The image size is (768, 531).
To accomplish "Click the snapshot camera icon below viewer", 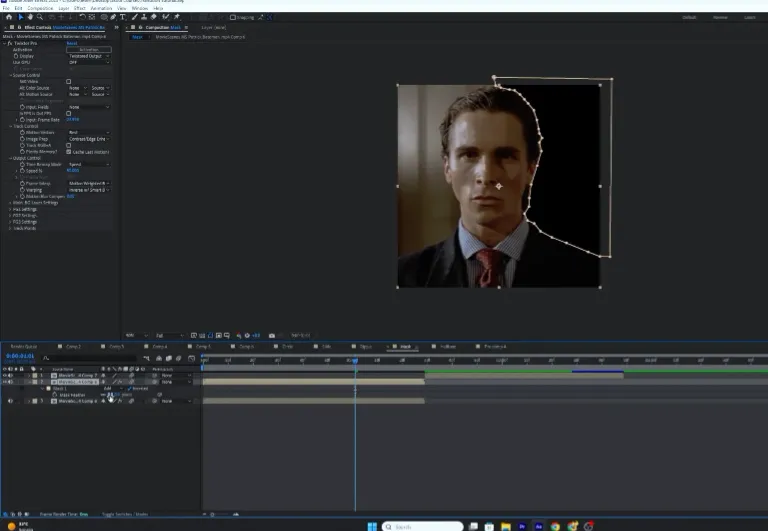I will point(272,336).
